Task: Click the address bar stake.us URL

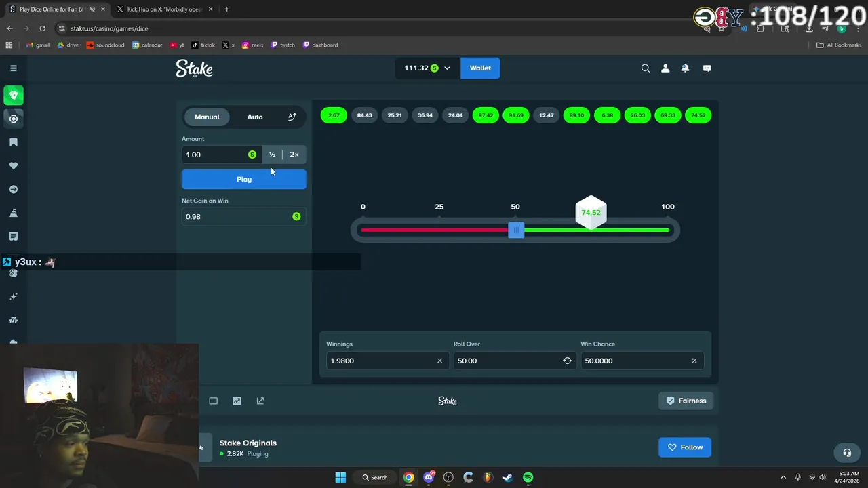Action: point(108,28)
